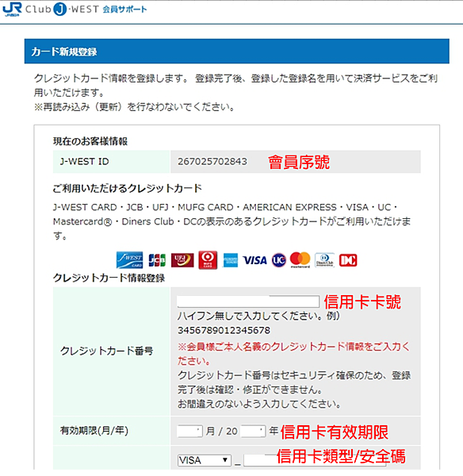This screenshot has width=463, height=476.
Task: Click the ※再読み込み（更新） notice line
Action: pyautogui.click(x=135, y=107)
